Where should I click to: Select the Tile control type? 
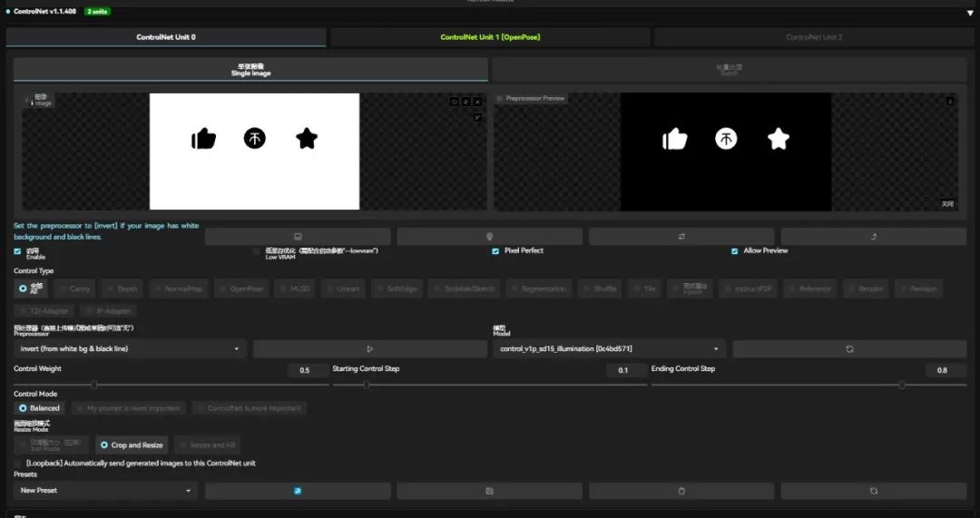pos(643,288)
